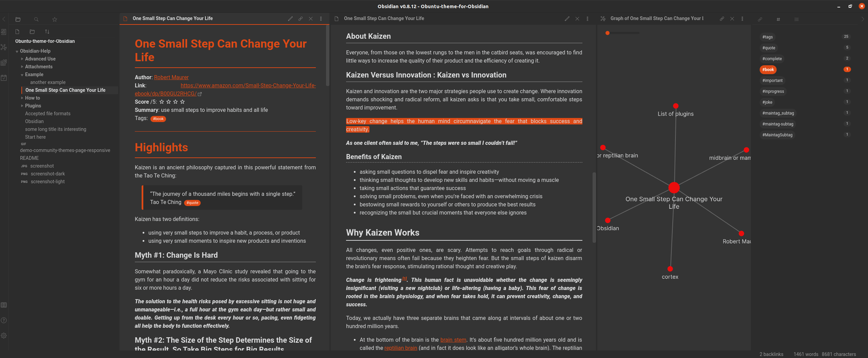Open the 'another example' note
This screenshot has height=358, width=868.
pos(48,82)
